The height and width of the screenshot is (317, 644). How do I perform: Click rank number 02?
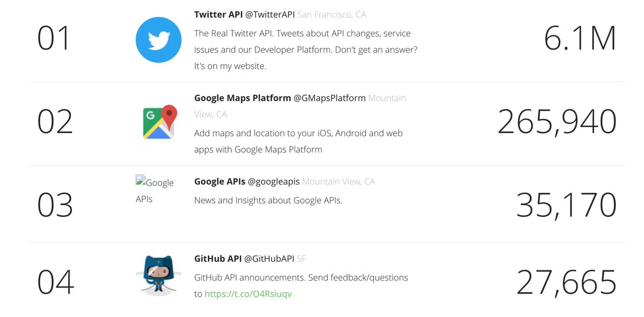coord(55,122)
